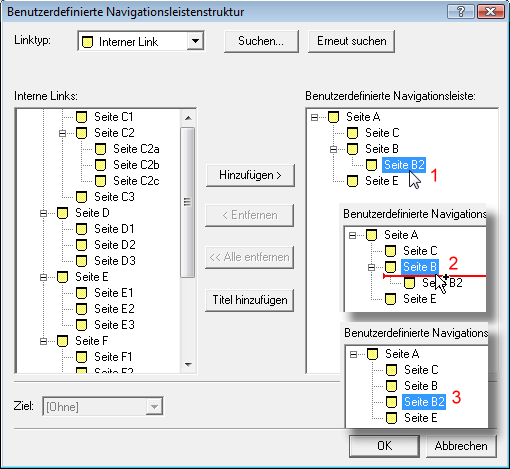Collapse the Seite B node in the navigation bar tree
510x469 pixels.
tap(333, 149)
